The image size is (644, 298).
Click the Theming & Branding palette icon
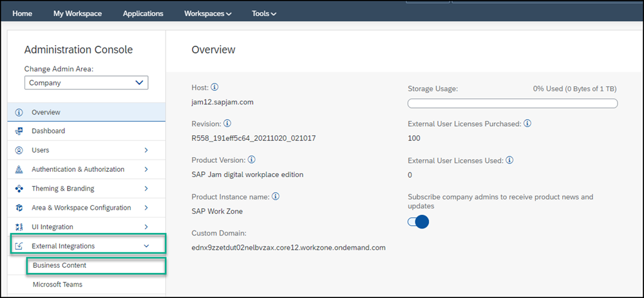(x=19, y=189)
